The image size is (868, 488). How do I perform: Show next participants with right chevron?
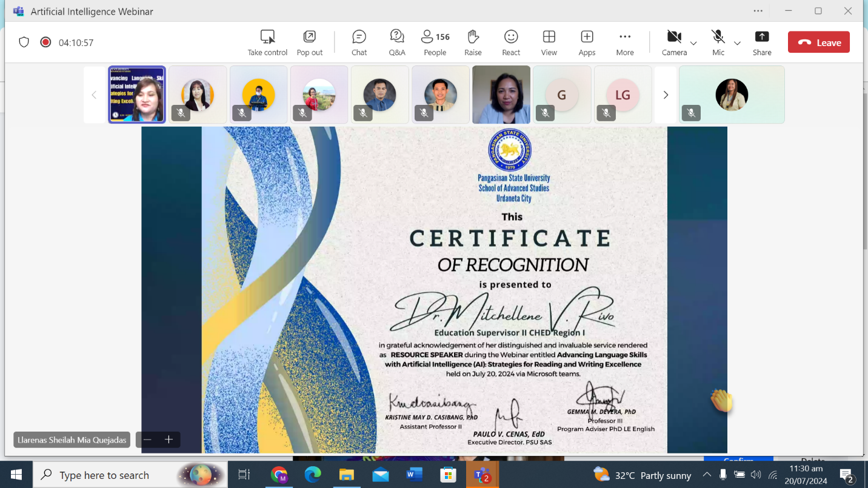(666, 95)
